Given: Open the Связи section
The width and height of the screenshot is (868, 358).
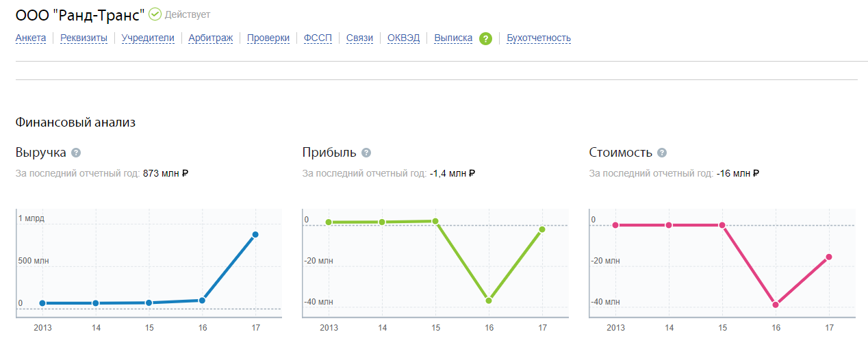Looking at the screenshot, I should click(359, 38).
